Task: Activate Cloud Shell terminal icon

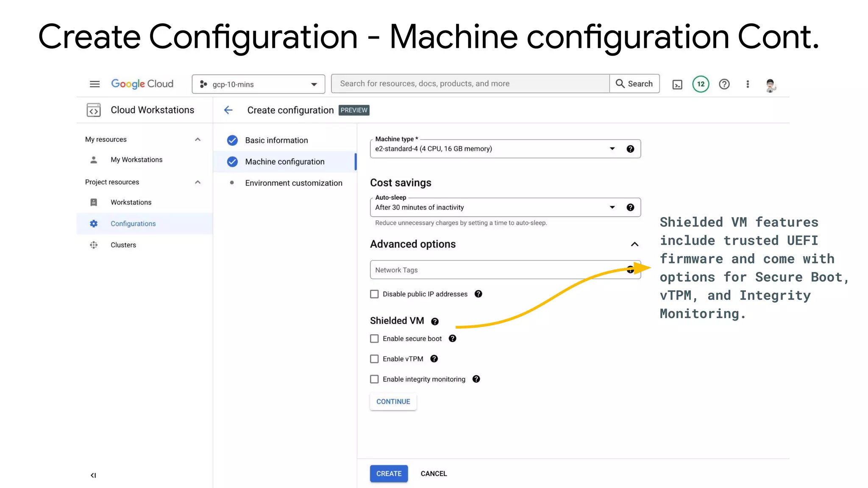Action: click(677, 84)
